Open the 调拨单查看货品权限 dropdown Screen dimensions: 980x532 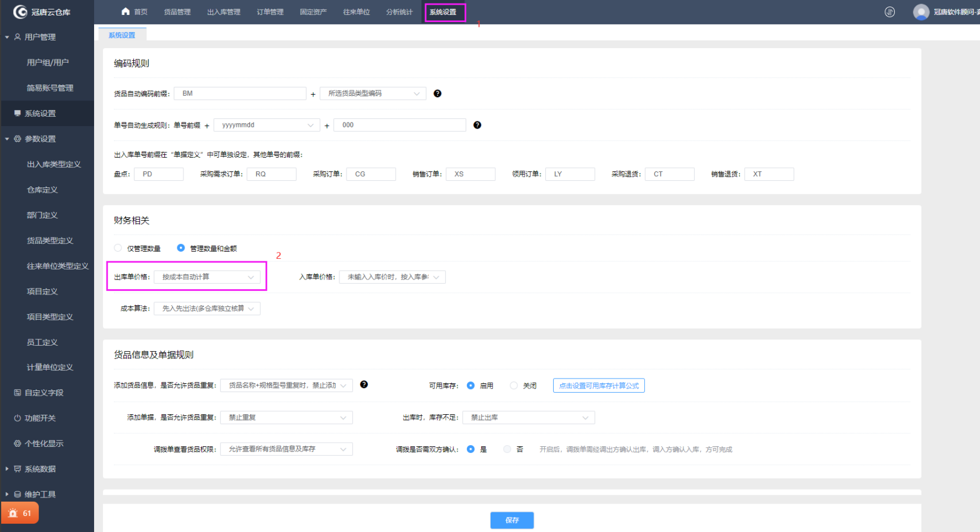[286, 449]
